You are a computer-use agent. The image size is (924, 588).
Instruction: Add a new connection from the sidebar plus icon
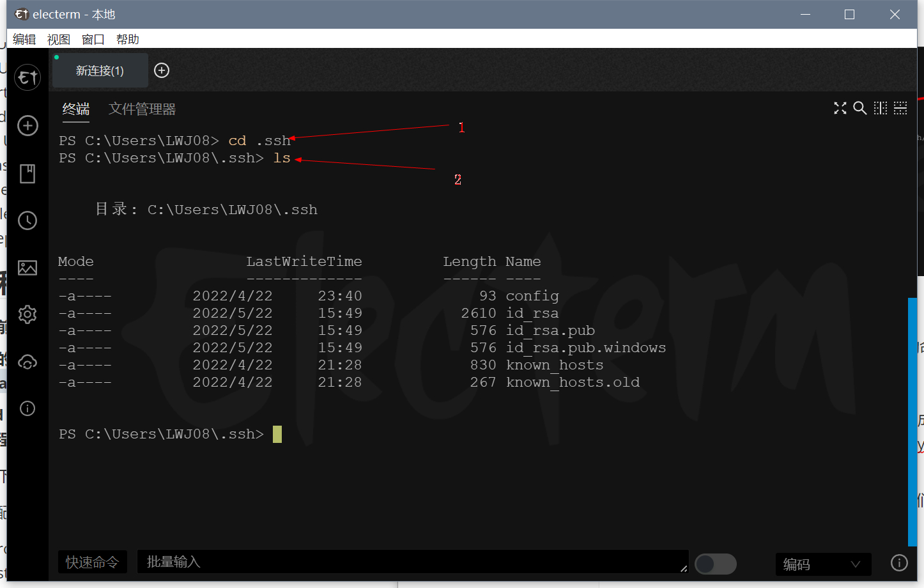(27, 126)
